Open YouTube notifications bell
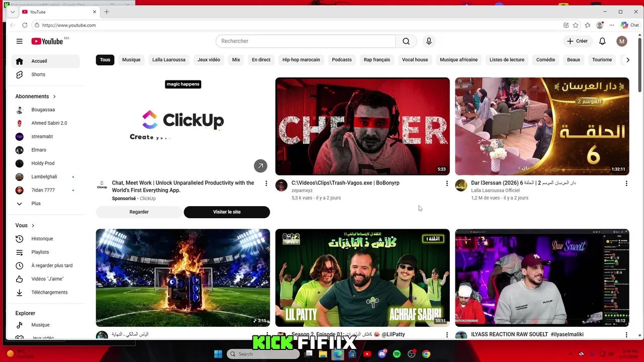This screenshot has height=362, width=644. [602, 41]
